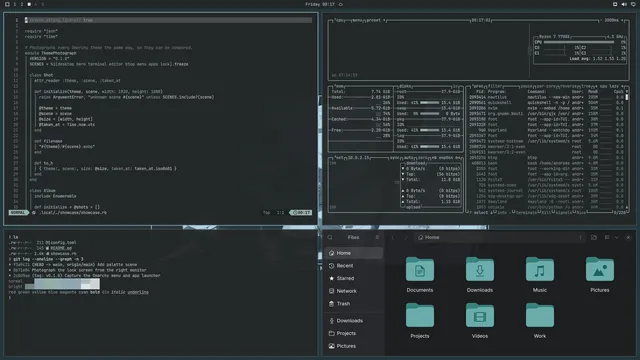
Task: Pause the btop process list
Action: [527, 86]
